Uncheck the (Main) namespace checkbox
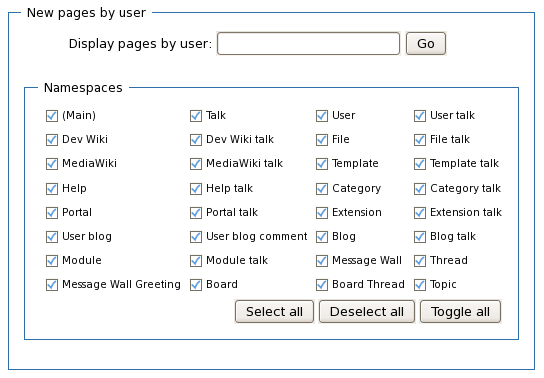This screenshot has width=544, height=378. pos(52,116)
